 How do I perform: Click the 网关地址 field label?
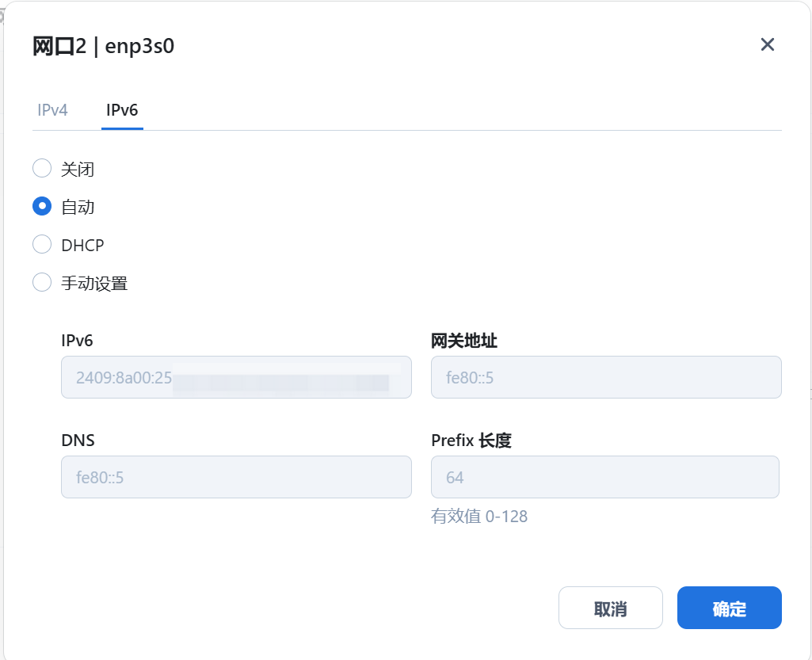[x=464, y=341]
